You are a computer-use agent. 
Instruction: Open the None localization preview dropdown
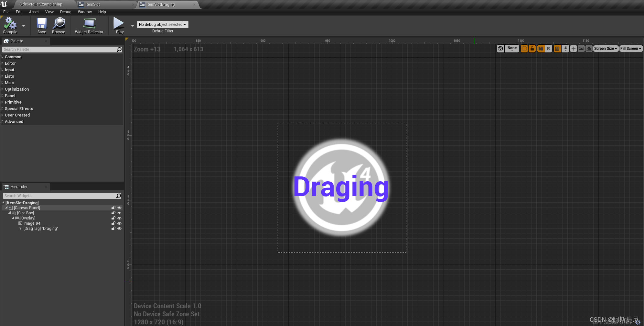[512, 49]
